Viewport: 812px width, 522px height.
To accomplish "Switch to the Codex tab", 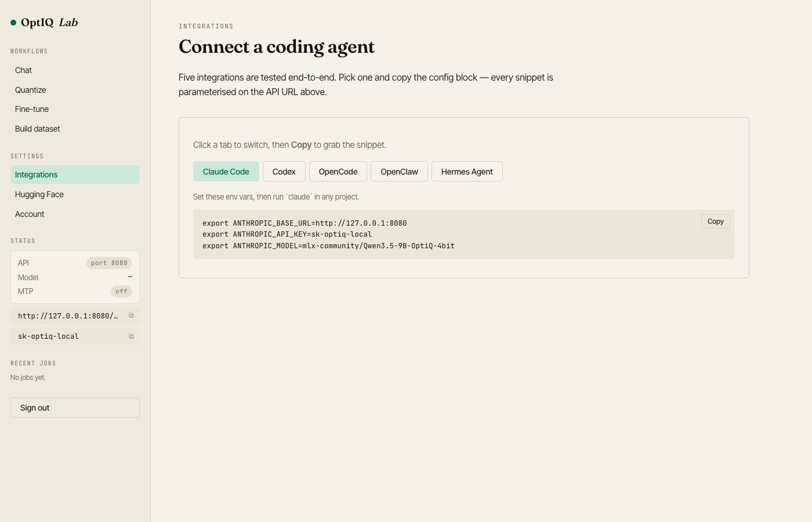I will (284, 172).
